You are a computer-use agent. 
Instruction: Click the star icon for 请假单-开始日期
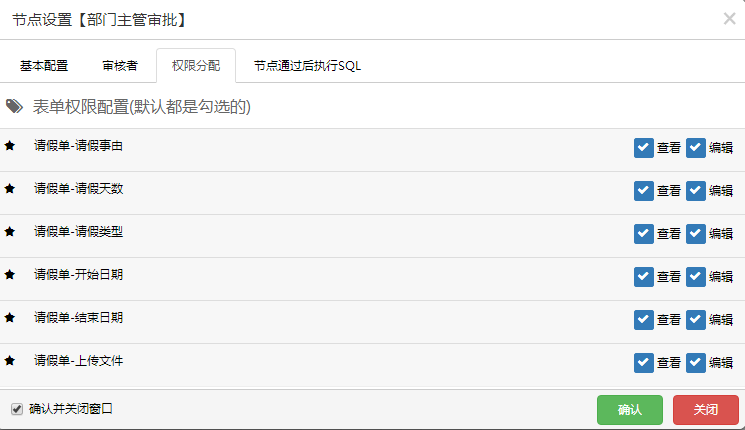click(10, 274)
